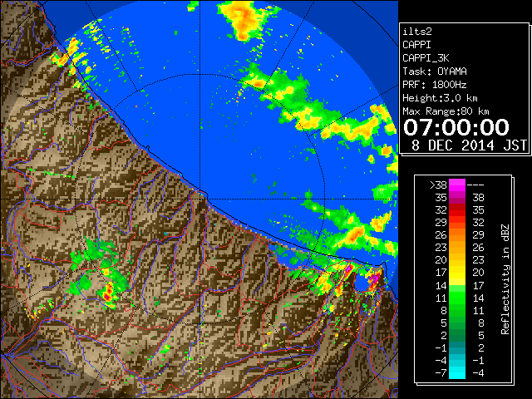This screenshot has height=399, width=532.
Task: Pick the dark red 32–35 dBZ swatch
Action: point(457,210)
